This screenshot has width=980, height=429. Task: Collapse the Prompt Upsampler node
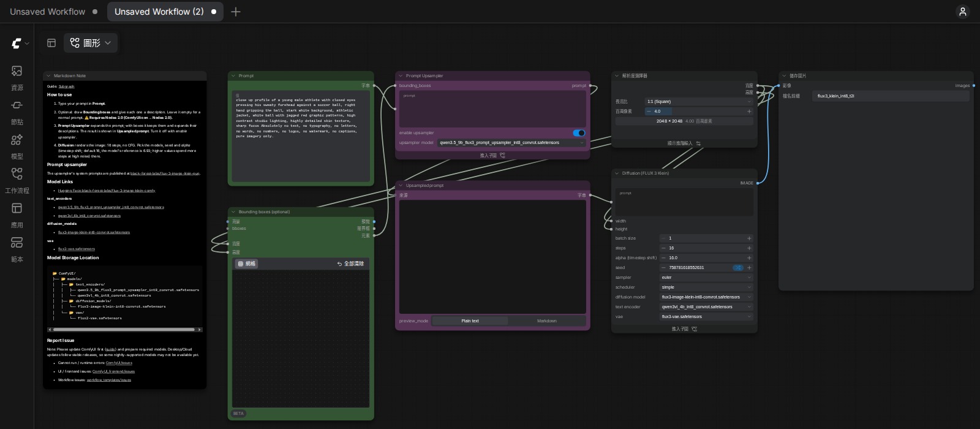point(401,76)
